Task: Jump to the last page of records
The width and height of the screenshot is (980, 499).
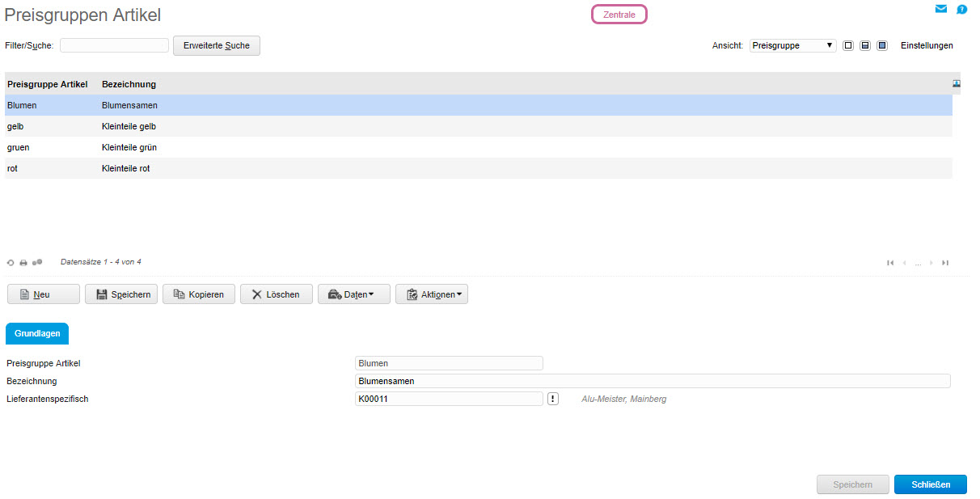Action: tap(945, 263)
